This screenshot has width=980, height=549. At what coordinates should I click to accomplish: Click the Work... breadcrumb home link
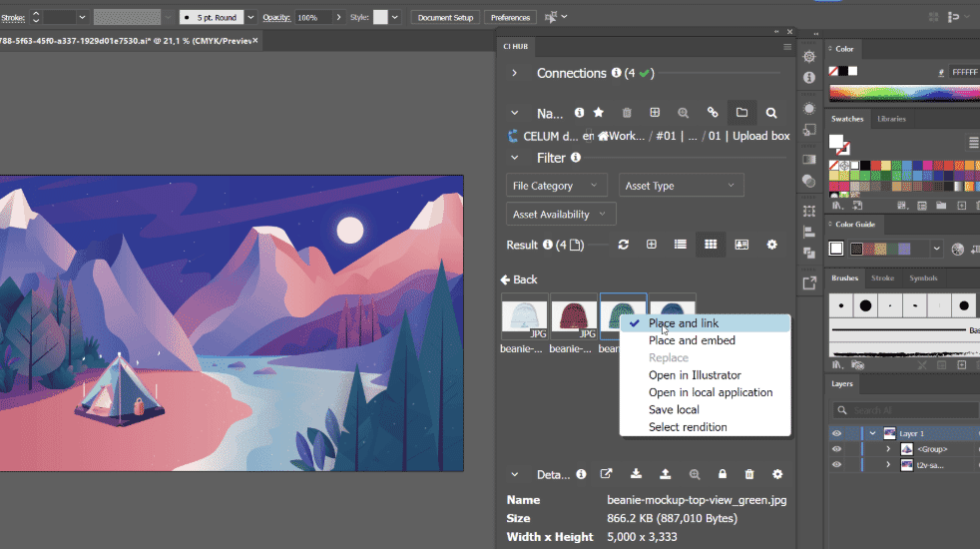(x=622, y=136)
